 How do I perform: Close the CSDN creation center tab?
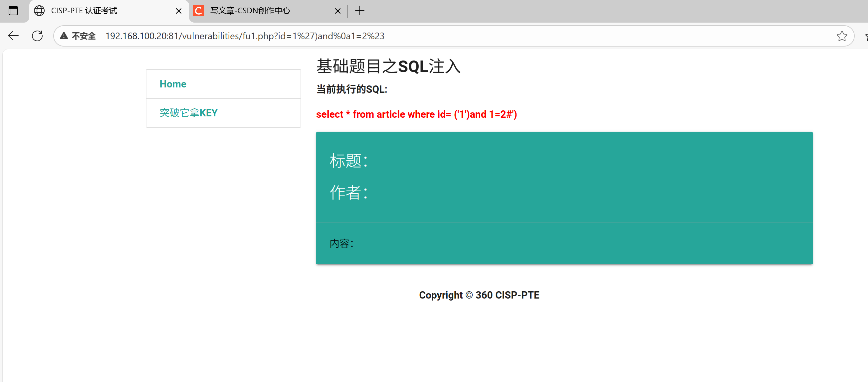[337, 11]
